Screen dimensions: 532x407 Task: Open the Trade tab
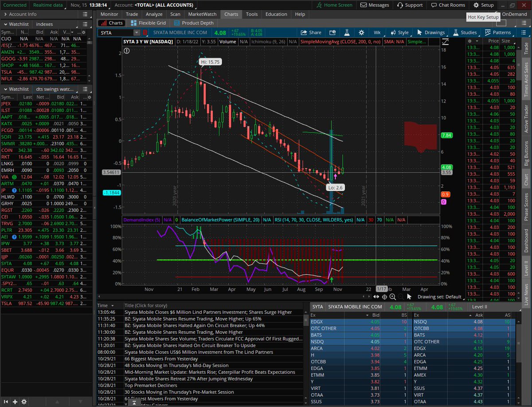[x=132, y=14]
